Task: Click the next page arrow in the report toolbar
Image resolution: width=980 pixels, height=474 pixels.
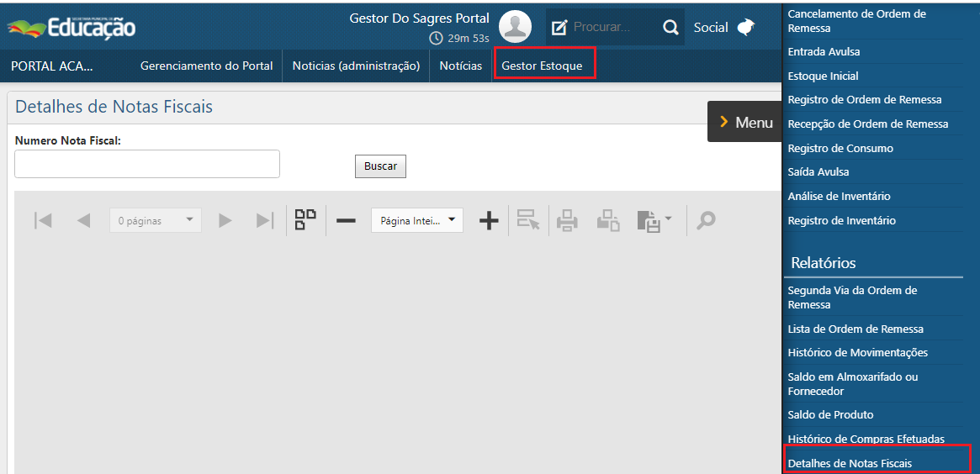Action: click(225, 220)
